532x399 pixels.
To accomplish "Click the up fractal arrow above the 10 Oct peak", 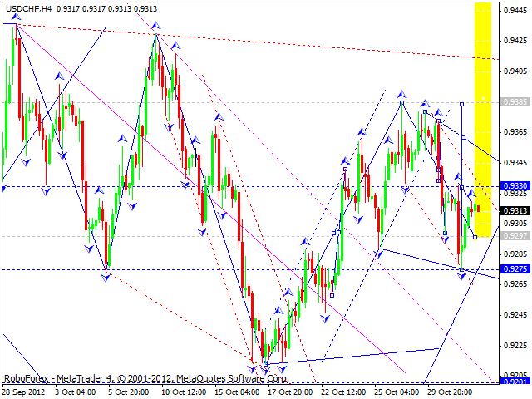I will pos(156,27).
